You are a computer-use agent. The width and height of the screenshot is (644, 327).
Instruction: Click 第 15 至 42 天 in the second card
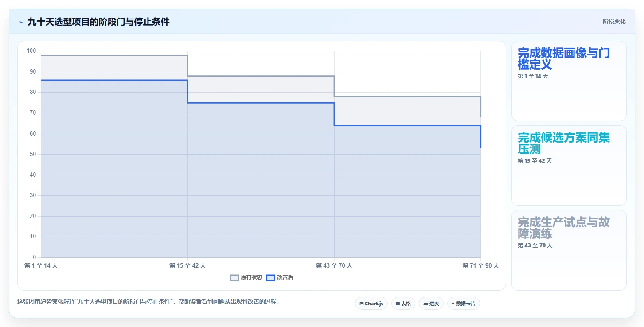535,161
